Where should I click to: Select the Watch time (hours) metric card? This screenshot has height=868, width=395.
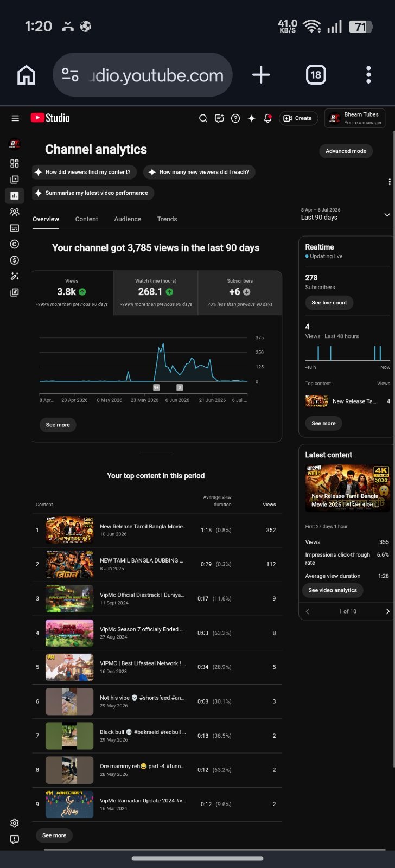click(x=156, y=292)
